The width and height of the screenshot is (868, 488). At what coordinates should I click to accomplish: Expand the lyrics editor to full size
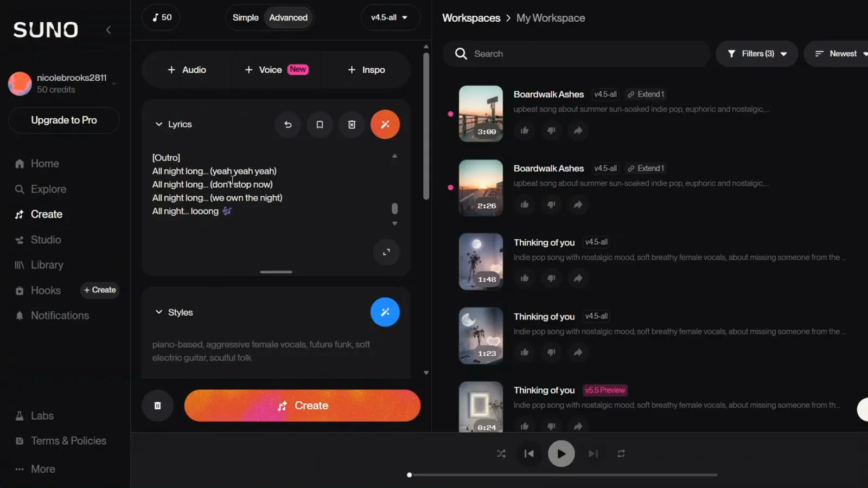coord(386,252)
